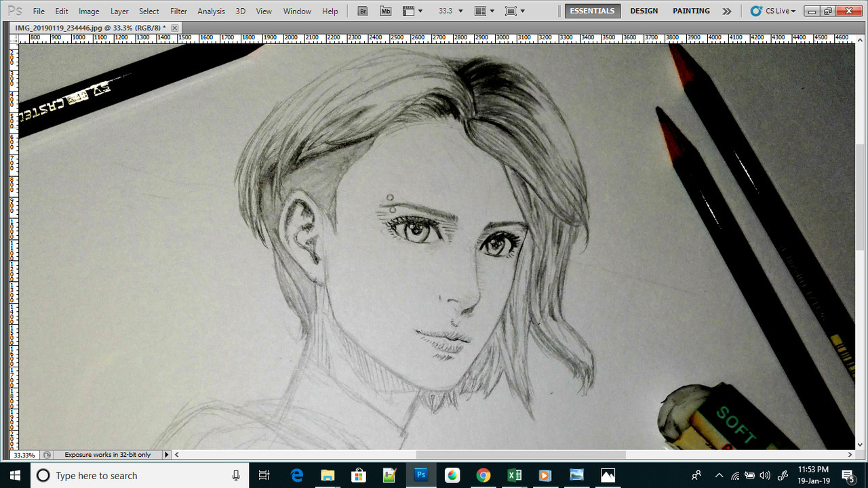Open the View Extras dropdown
This screenshot has height=488, width=868.
412,11
